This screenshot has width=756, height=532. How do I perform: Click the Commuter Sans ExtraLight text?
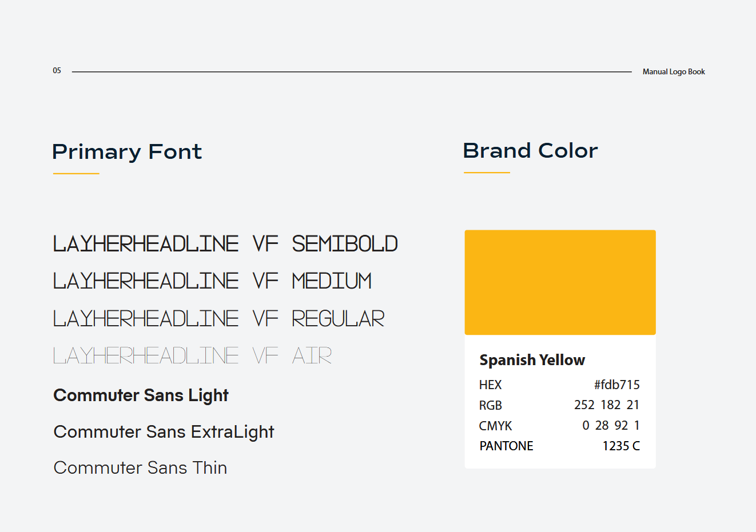pos(164,432)
